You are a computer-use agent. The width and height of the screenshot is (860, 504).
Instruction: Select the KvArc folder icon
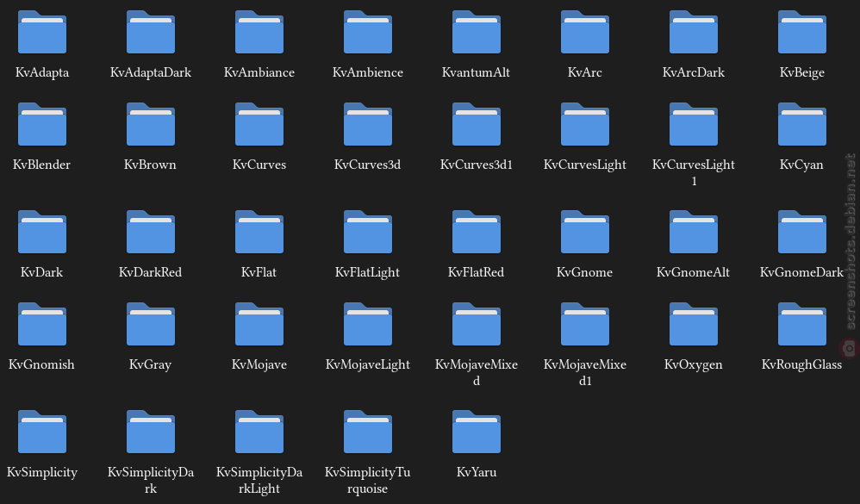pos(585,33)
